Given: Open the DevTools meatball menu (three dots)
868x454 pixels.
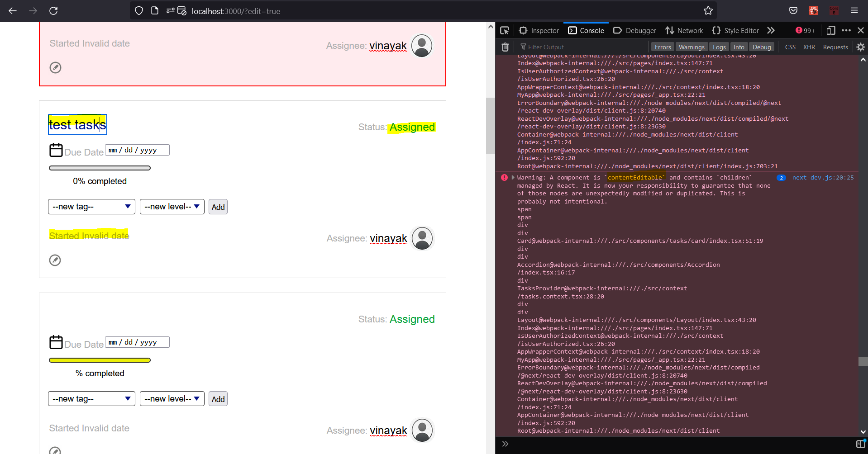Looking at the screenshot, I should (x=846, y=30).
